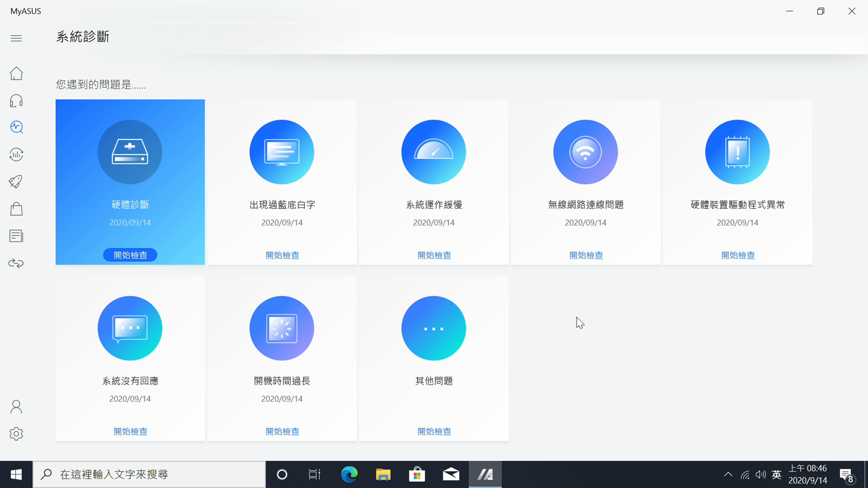This screenshot has height=488, width=868.
Task: Select the system diagnosis sidebar icon
Action: 16,127
